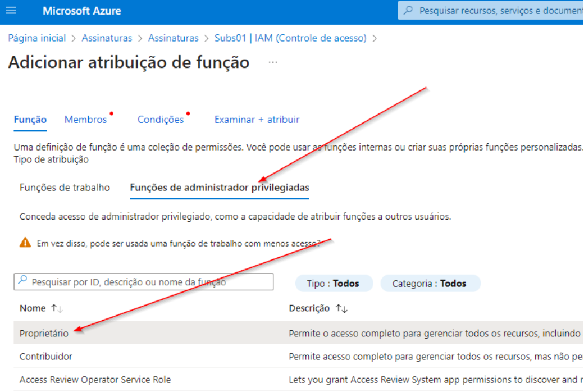Open the ellipsis menu beside page title
This screenshot has width=584, height=392.
click(x=273, y=62)
